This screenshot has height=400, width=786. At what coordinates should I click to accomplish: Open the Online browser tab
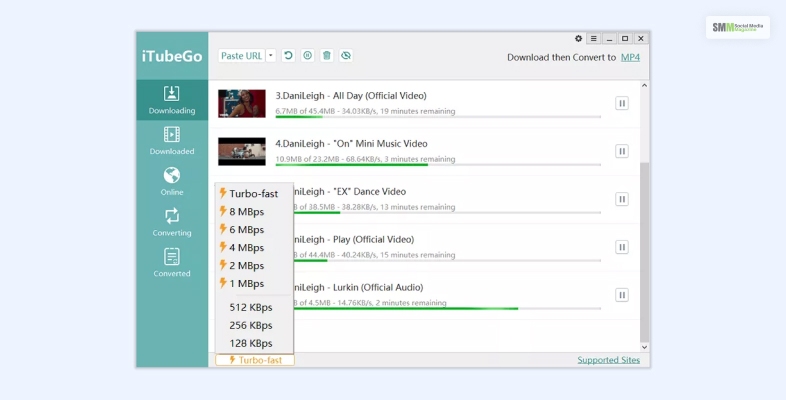coord(172,181)
